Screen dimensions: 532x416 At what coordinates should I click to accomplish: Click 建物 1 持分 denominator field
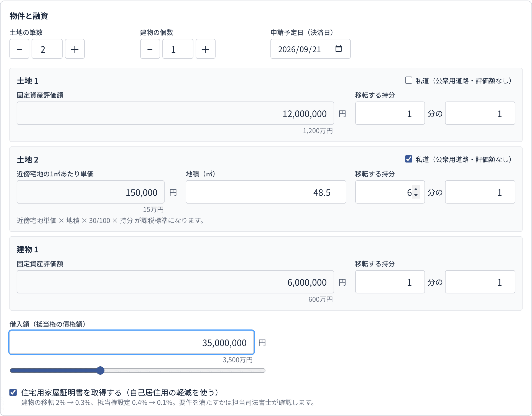click(480, 282)
